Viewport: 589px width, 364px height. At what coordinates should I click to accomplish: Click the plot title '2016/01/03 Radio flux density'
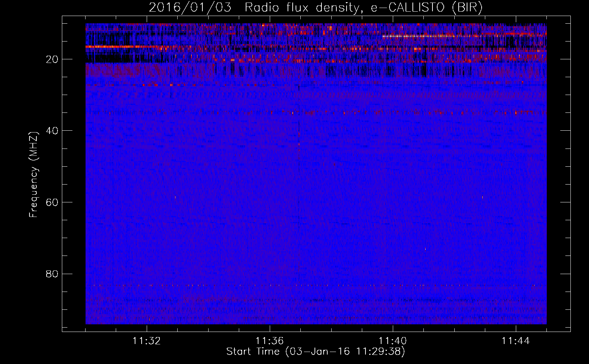[x=316, y=8]
